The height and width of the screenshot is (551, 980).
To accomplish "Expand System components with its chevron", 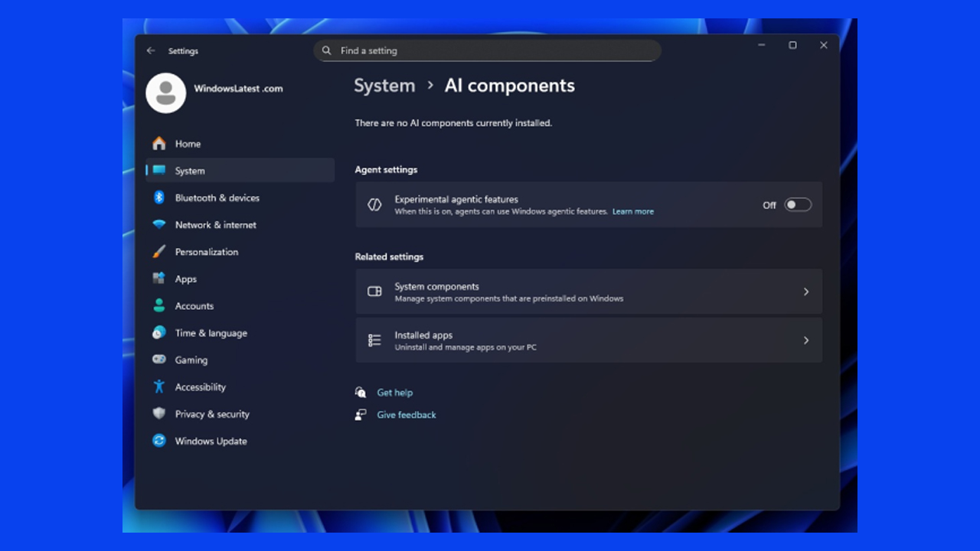I will tap(805, 292).
